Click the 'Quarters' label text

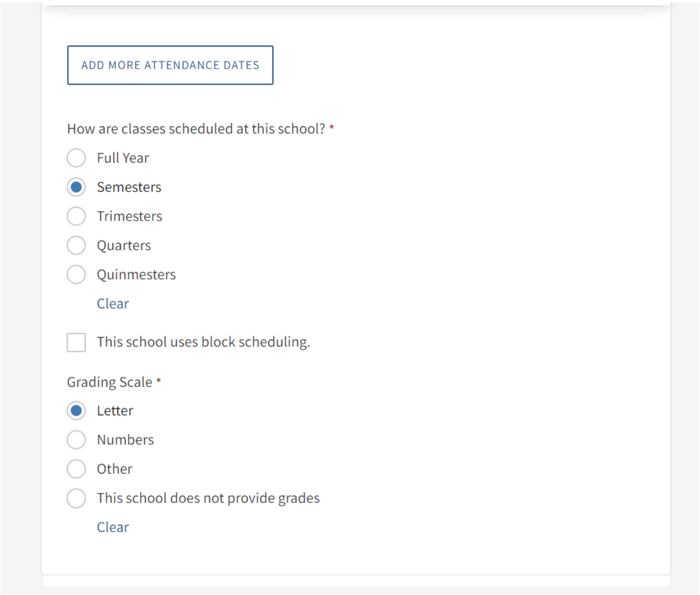click(x=124, y=245)
